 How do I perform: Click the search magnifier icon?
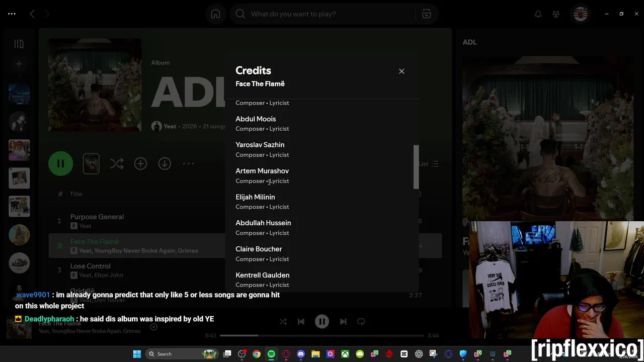(240, 14)
